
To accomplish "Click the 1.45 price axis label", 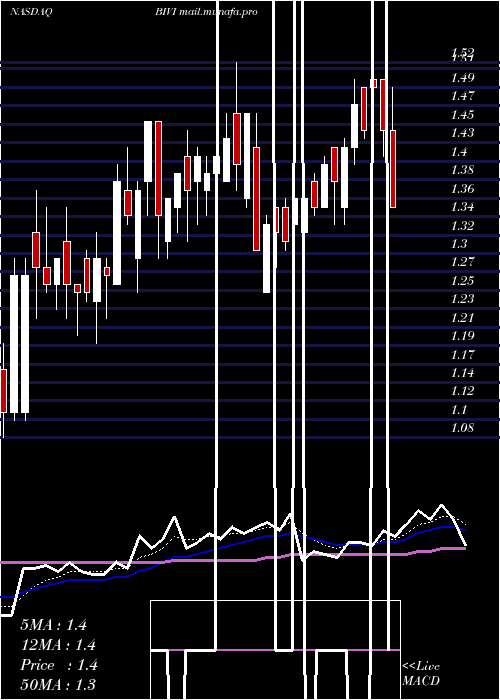I will pos(462,115).
